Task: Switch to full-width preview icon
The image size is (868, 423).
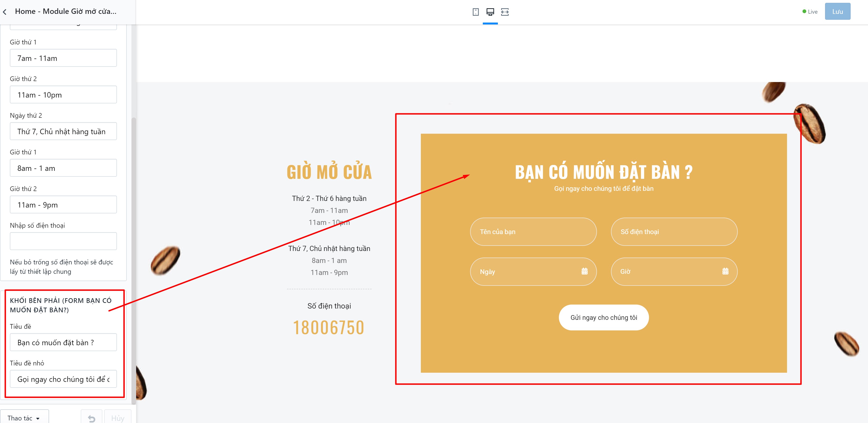Action: pyautogui.click(x=504, y=12)
